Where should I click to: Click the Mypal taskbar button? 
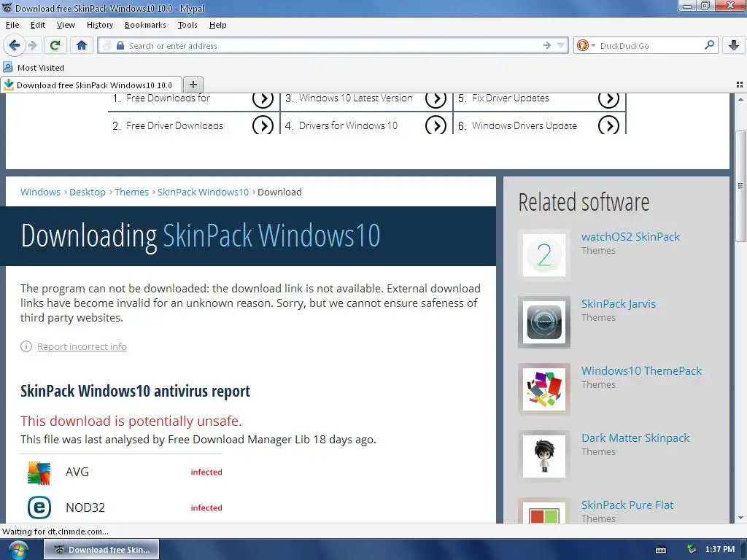[x=101, y=550]
